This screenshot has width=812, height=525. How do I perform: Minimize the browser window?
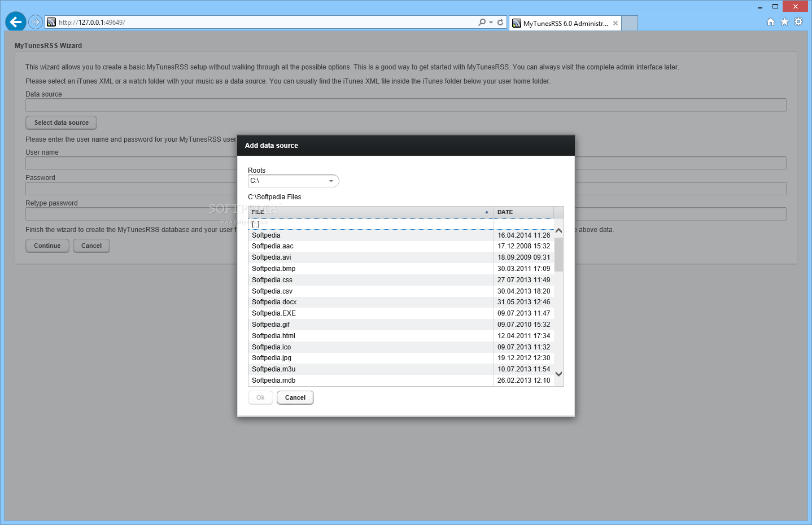click(x=760, y=7)
